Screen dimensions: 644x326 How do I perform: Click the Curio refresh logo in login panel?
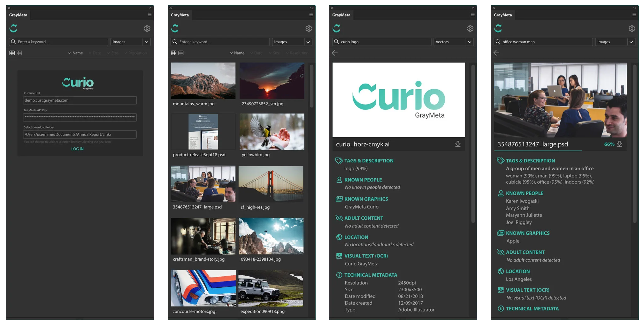(13, 28)
